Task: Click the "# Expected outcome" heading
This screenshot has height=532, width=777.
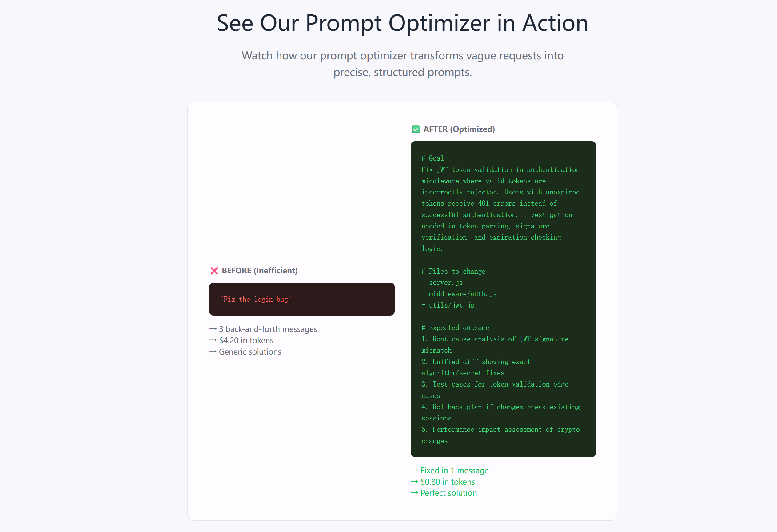Action: pos(455,328)
